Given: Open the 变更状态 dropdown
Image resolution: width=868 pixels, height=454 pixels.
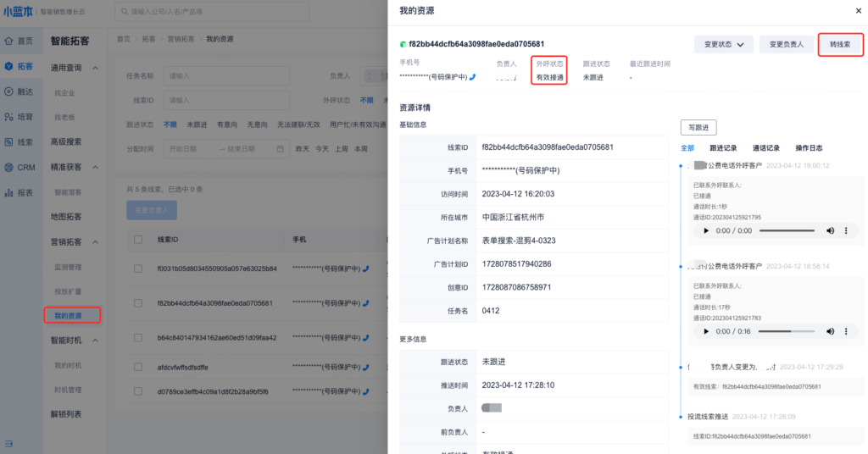Looking at the screenshot, I should coord(723,45).
